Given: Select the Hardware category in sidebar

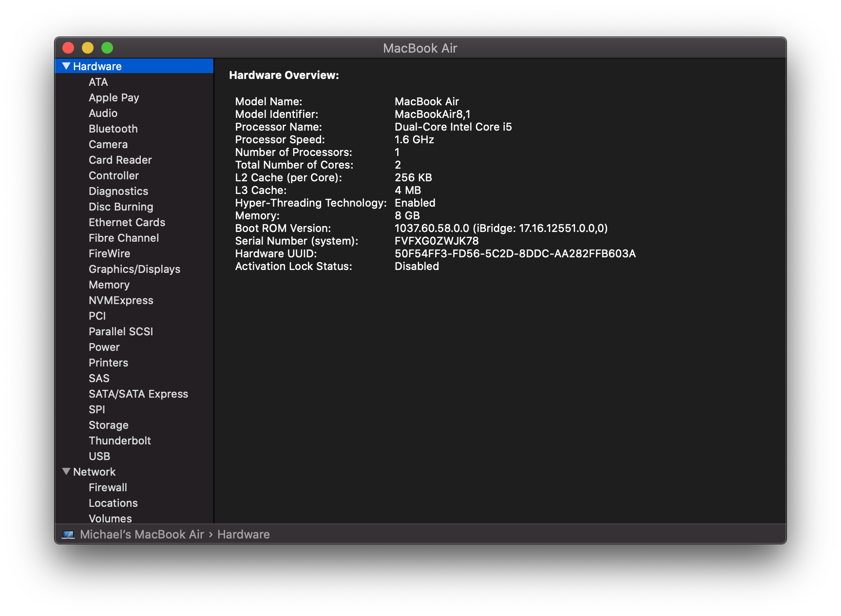Looking at the screenshot, I should point(134,66).
